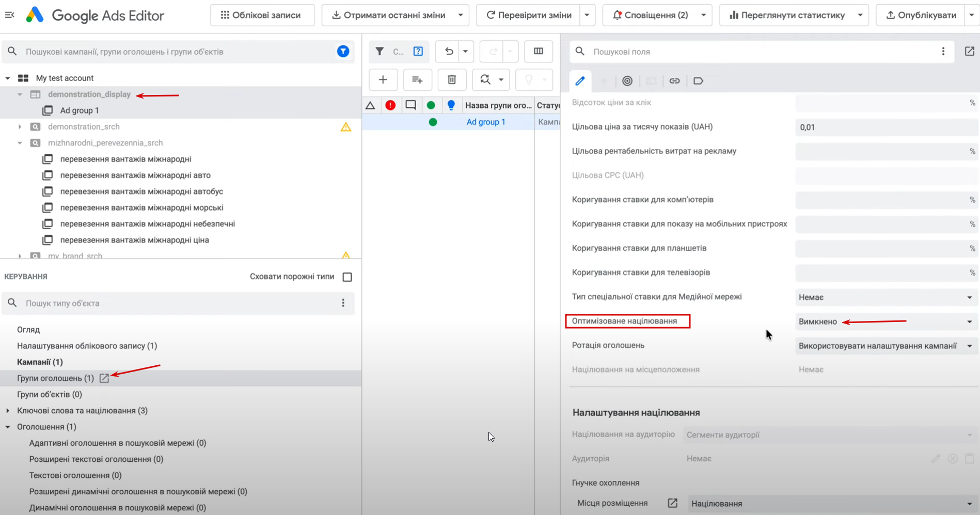This screenshot has width=980, height=515.
Task: Open the Ротація оголошень dropdown
Action: [x=886, y=346]
